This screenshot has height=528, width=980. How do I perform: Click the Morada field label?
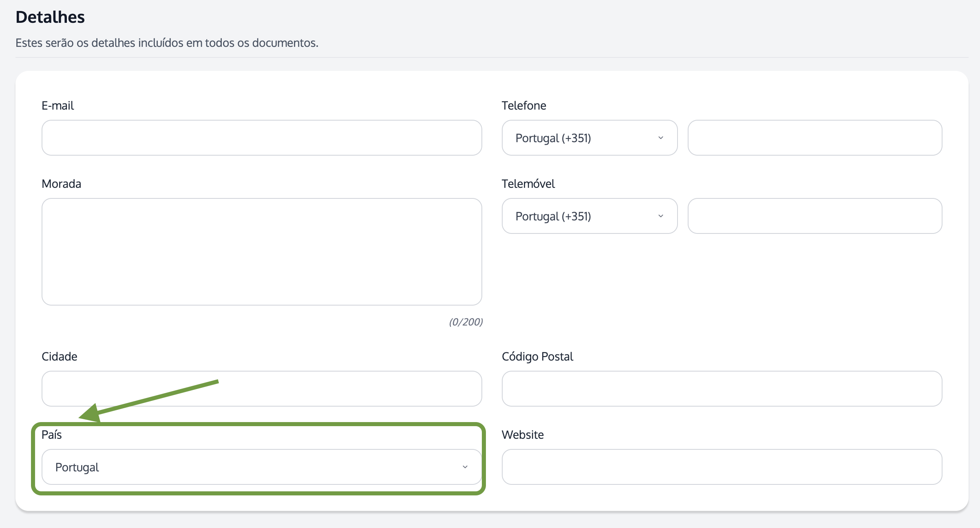point(61,184)
